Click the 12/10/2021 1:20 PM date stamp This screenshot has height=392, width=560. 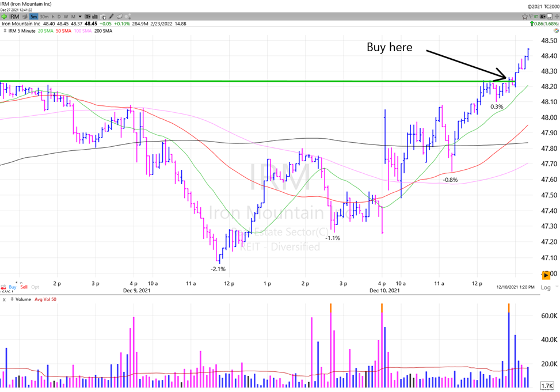(515, 287)
